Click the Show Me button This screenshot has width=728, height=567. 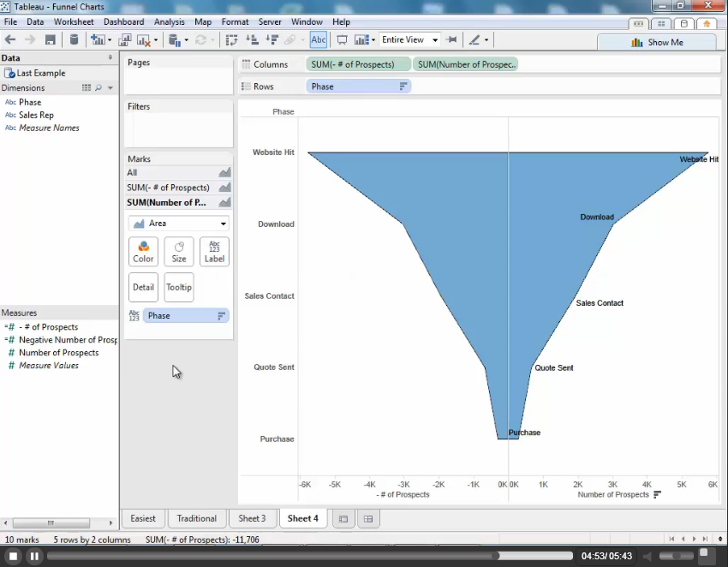pos(657,42)
